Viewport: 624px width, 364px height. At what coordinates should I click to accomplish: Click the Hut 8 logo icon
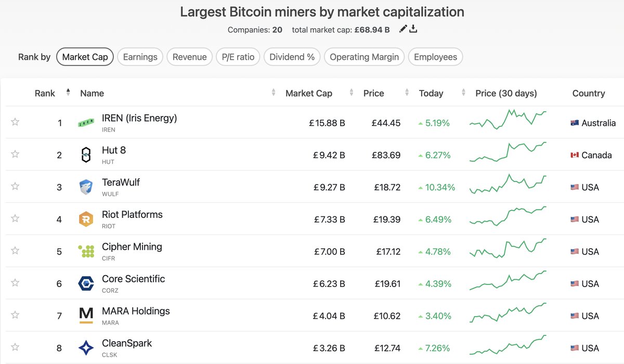[86, 155]
